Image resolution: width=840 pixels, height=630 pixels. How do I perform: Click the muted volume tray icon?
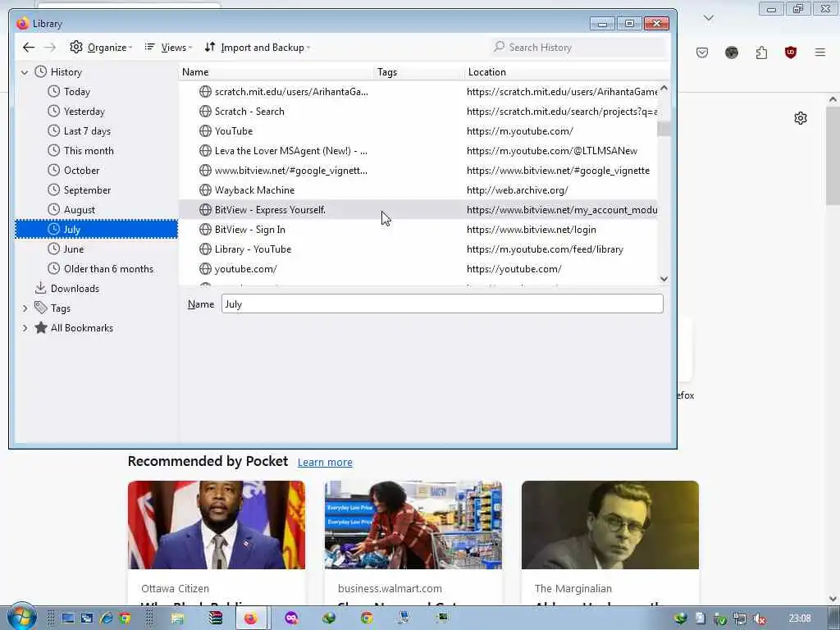pyautogui.click(x=759, y=619)
